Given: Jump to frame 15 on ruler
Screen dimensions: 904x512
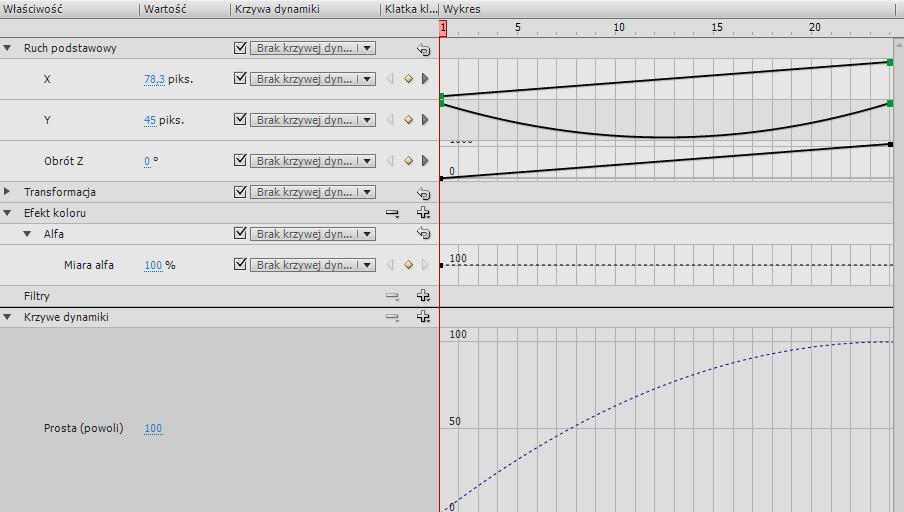Looking at the screenshot, I should tap(717, 27).
